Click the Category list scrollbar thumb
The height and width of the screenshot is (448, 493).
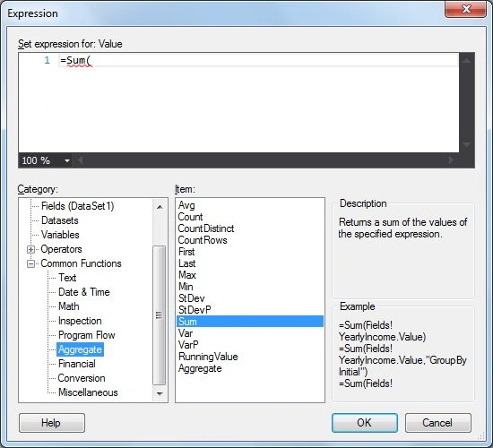(159, 315)
